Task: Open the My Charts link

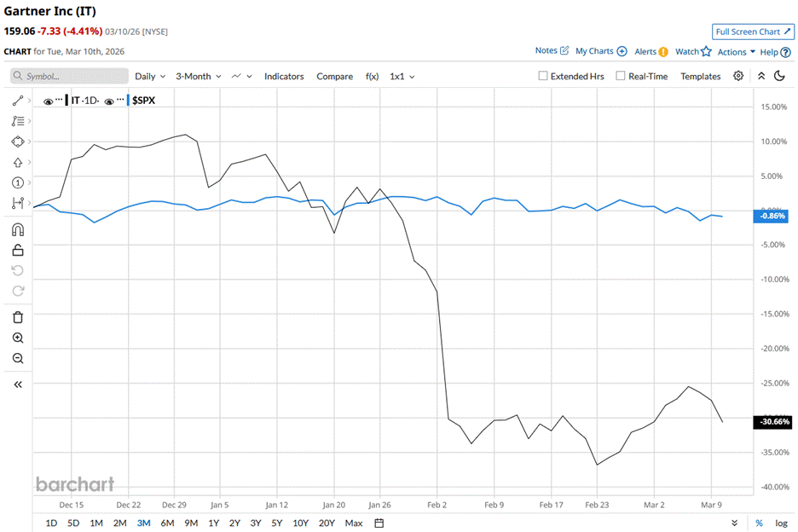Action: 600,51
